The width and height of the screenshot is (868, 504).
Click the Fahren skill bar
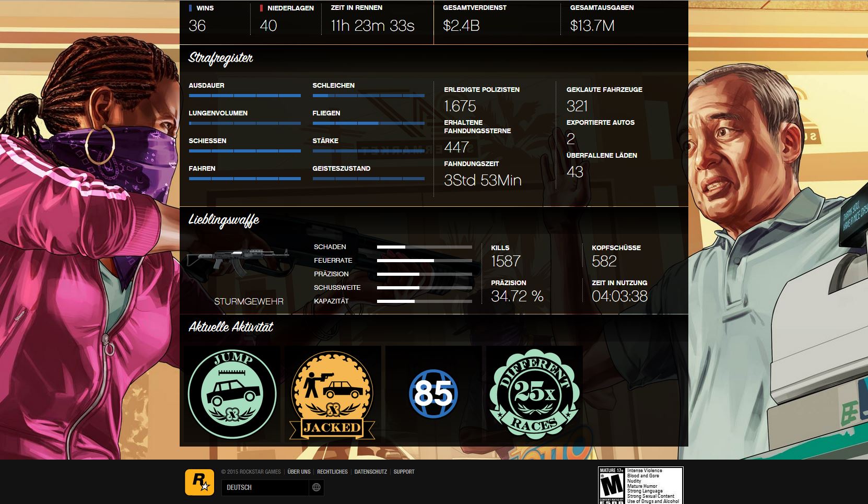pos(245,179)
